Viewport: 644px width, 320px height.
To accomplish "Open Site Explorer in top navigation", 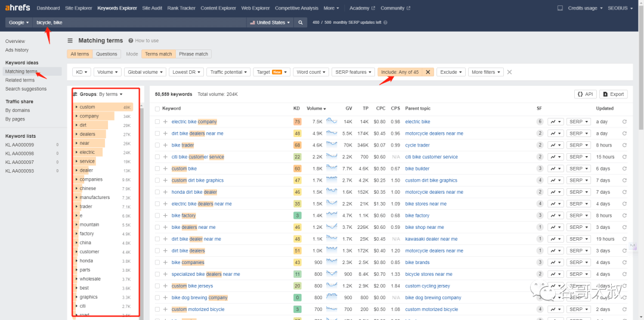I will pos(79,8).
